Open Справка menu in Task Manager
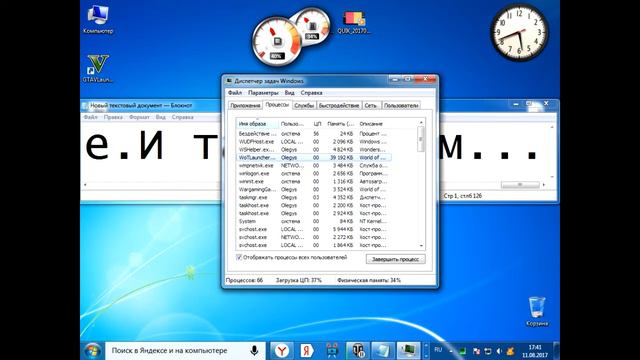 click(x=311, y=93)
